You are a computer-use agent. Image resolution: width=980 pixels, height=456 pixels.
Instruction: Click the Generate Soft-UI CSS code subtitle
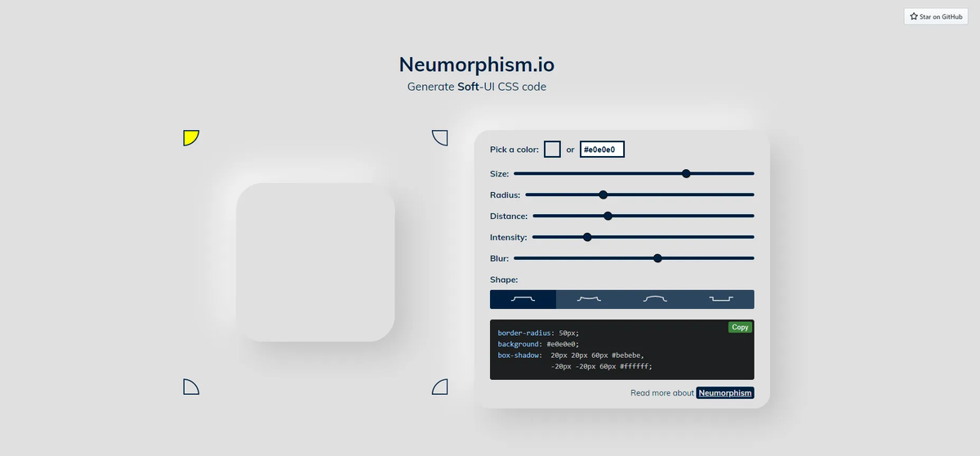click(477, 87)
